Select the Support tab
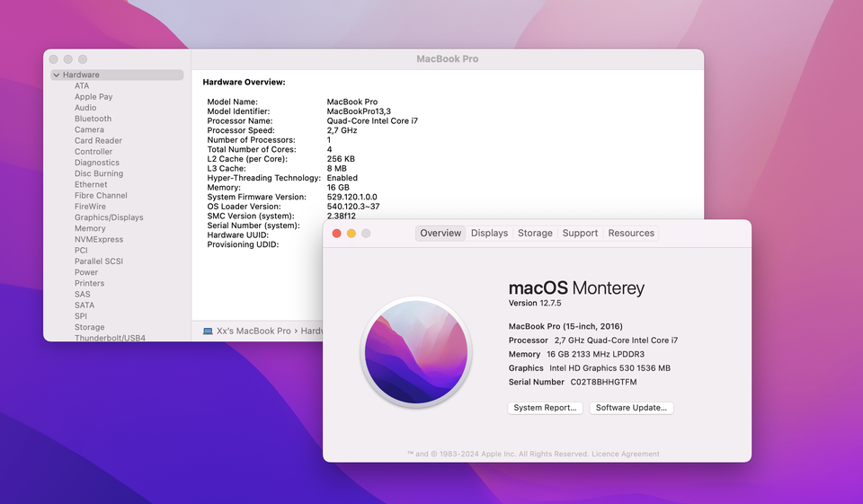This screenshot has height=504, width=863. 580,234
